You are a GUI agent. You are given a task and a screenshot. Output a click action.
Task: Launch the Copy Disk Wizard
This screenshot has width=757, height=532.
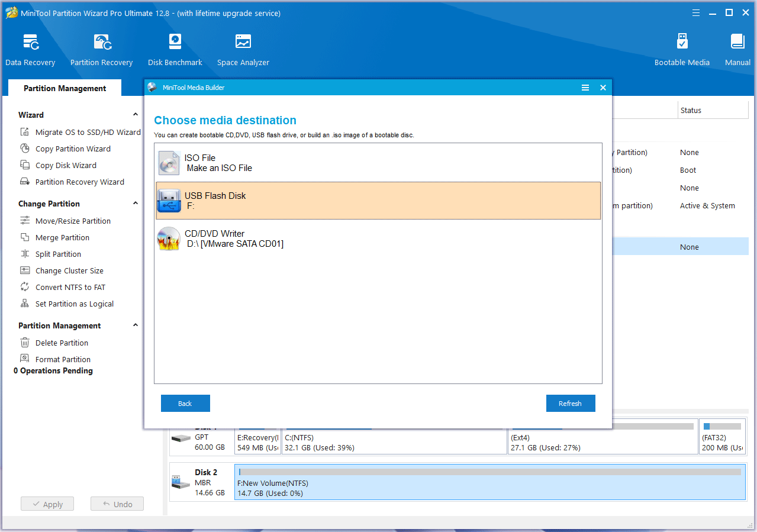coord(59,165)
